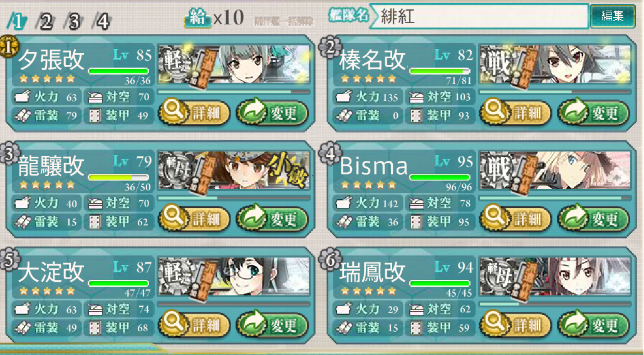The width and height of the screenshot is (644, 355).
Task: Click the 編集 edit button
Action: 613,16
